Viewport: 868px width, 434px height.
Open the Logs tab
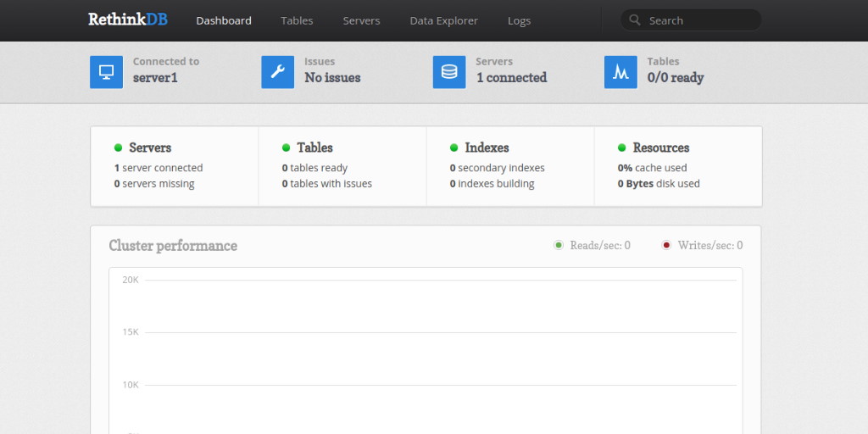tap(520, 20)
